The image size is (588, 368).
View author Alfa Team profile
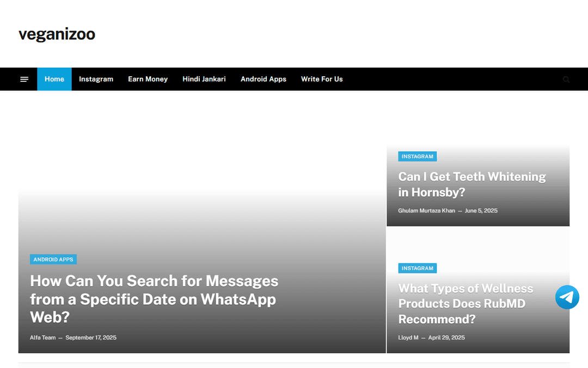43,337
